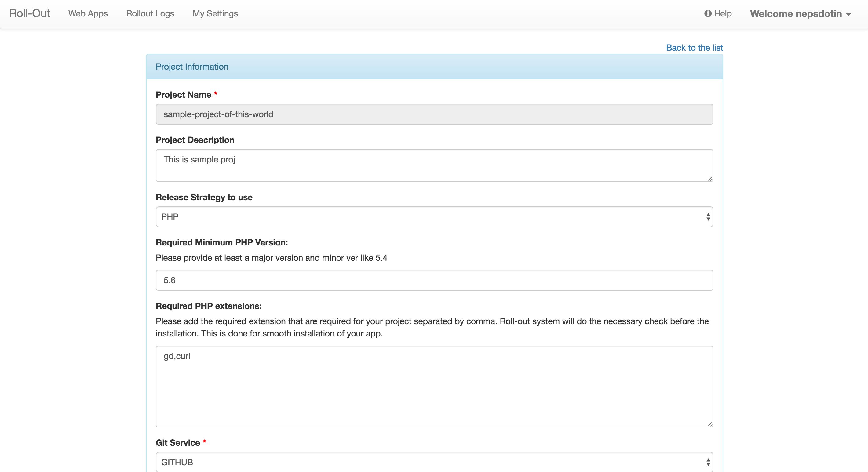Open the Welcome nepsdotin user dropdown caret

[848, 14]
